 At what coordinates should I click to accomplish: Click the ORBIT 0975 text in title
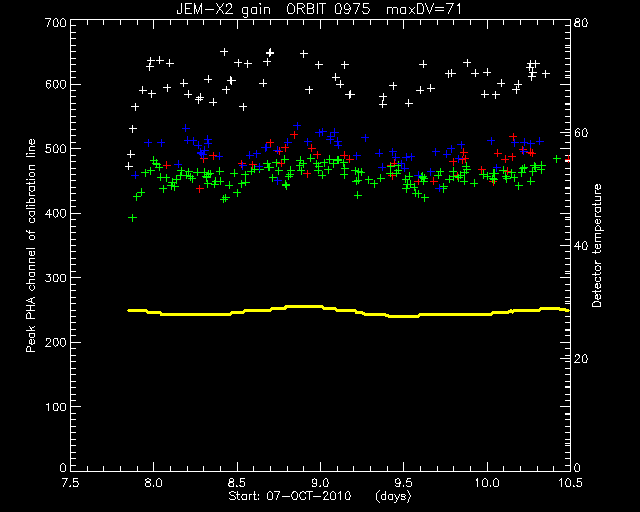328,9
